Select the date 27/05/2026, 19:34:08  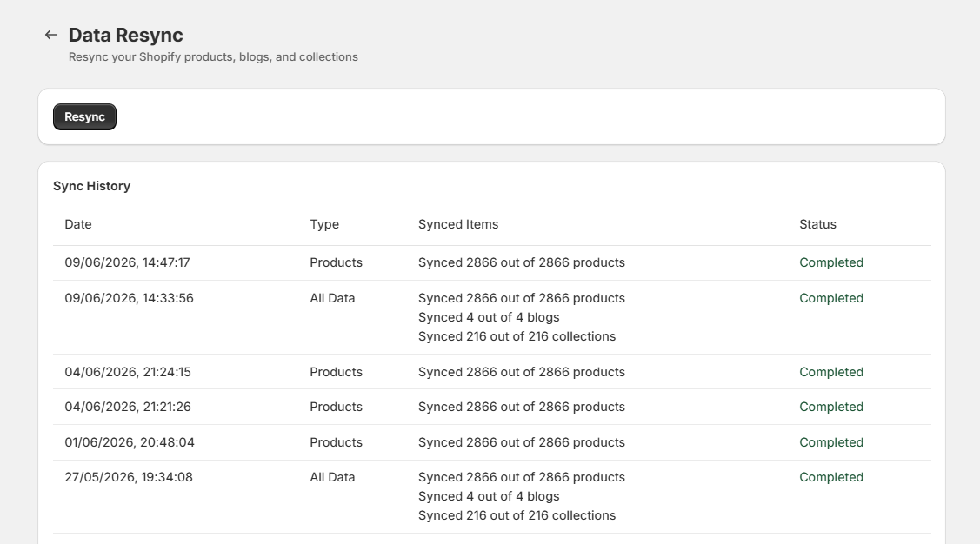[x=129, y=477]
